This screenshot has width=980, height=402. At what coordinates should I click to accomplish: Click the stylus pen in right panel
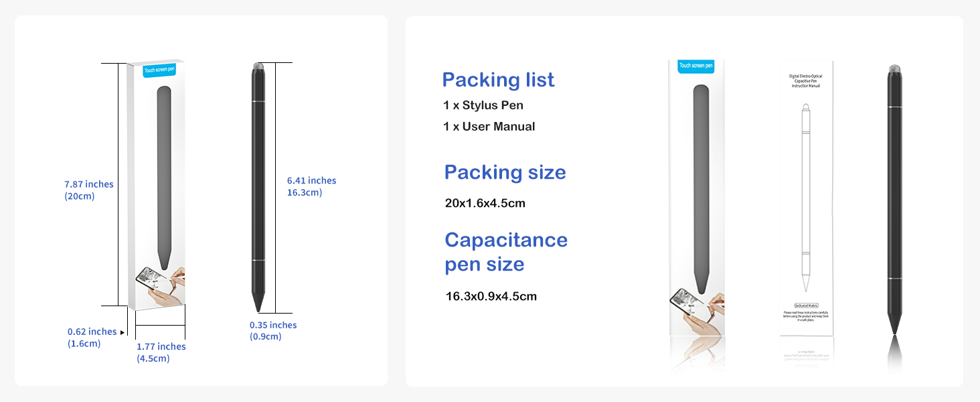point(894,199)
